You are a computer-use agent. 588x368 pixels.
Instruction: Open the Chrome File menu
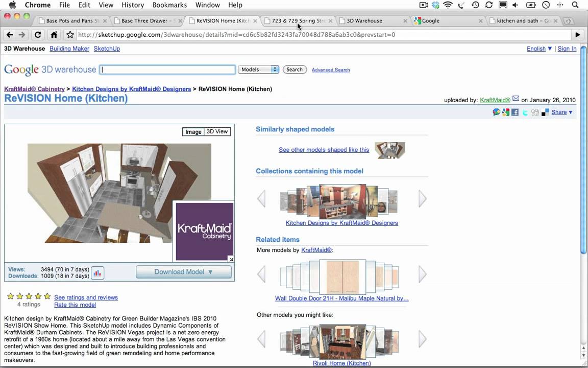64,5
